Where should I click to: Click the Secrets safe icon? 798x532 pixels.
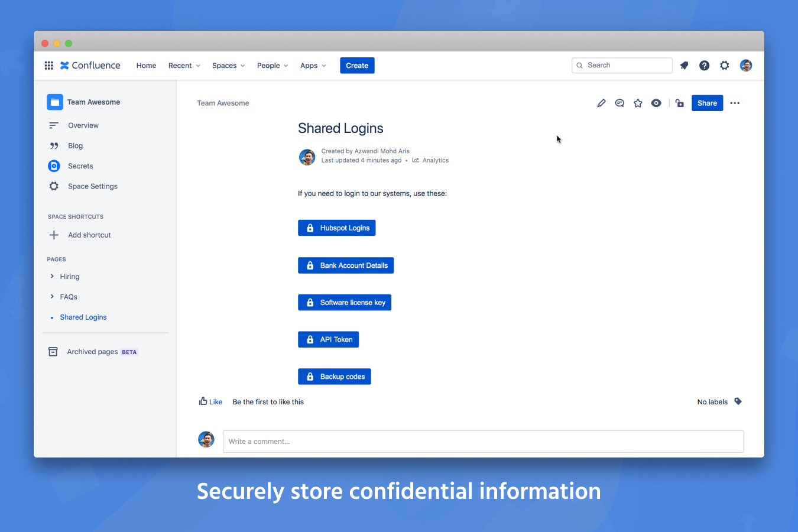(54, 166)
